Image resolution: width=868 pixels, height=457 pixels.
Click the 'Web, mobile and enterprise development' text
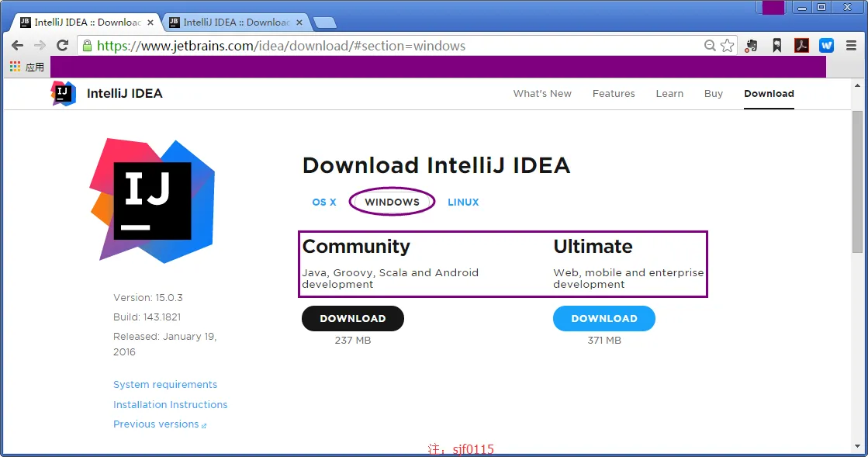coord(628,278)
